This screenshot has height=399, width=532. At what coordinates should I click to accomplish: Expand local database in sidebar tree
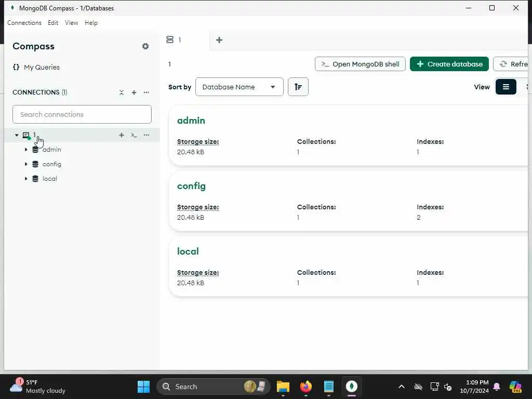tap(26, 179)
